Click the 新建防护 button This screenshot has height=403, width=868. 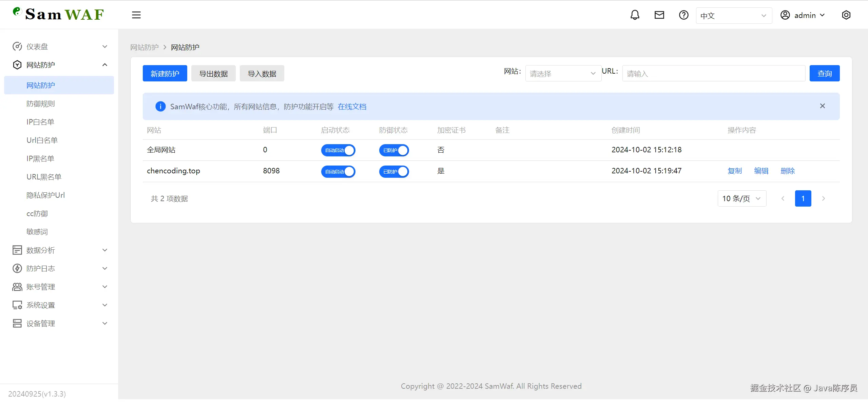point(165,74)
